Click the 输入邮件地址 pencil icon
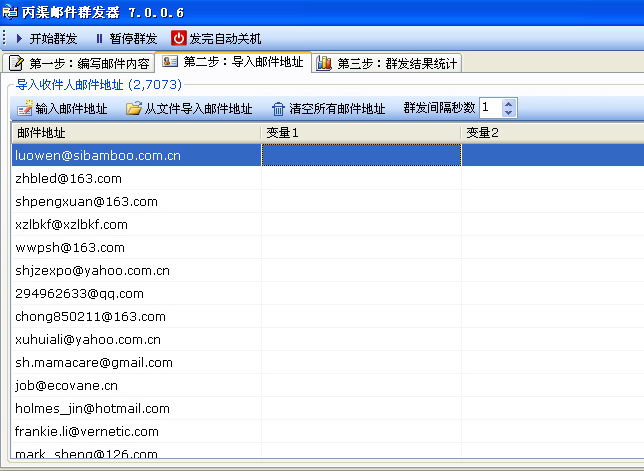This screenshot has width=644, height=471. point(24,108)
